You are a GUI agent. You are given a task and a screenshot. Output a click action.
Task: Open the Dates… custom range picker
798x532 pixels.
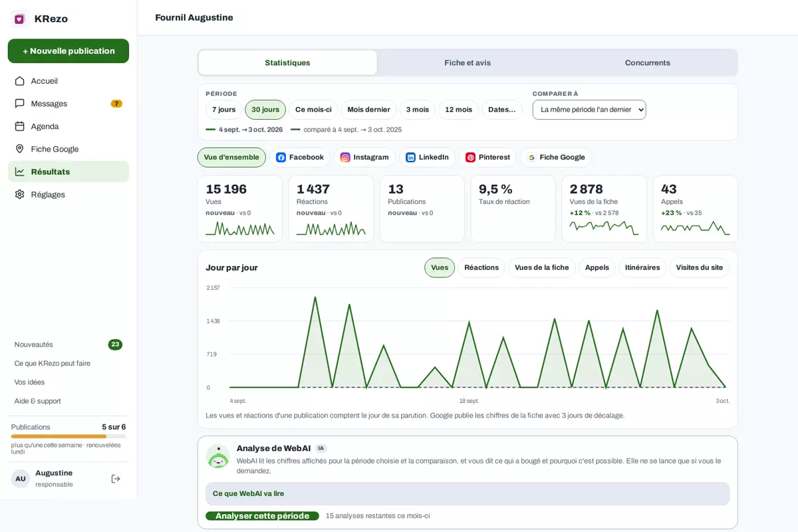[x=502, y=110]
